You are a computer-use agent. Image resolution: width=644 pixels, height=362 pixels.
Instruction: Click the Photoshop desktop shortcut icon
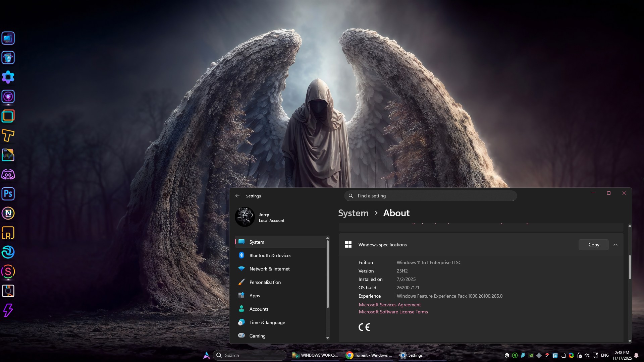[8, 194]
